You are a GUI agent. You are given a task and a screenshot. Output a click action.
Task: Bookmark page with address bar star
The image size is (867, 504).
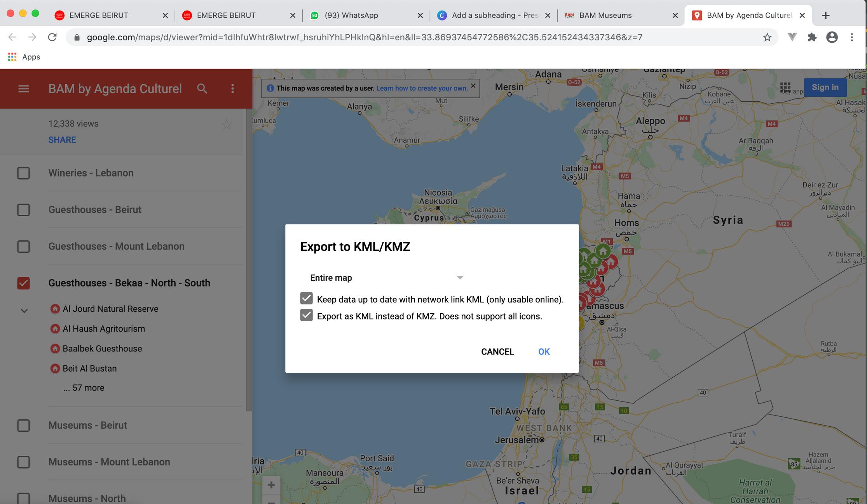click(x=767, y=37)
